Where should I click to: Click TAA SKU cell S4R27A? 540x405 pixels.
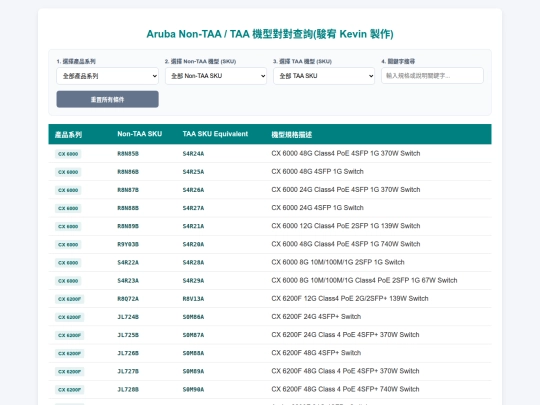pyautogui.click(x=193, y=208)
